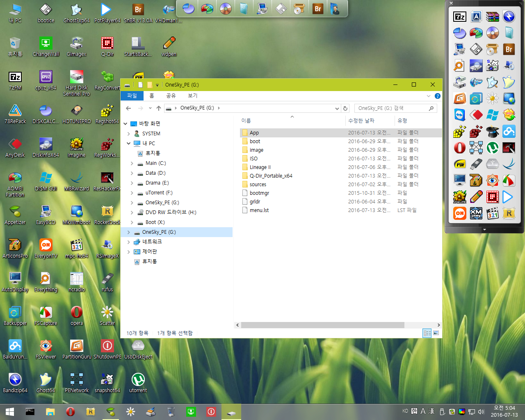This screenshot has height=420, width=525.
Task: Sort by 유형 column header
Action: [x=418, y=121]
